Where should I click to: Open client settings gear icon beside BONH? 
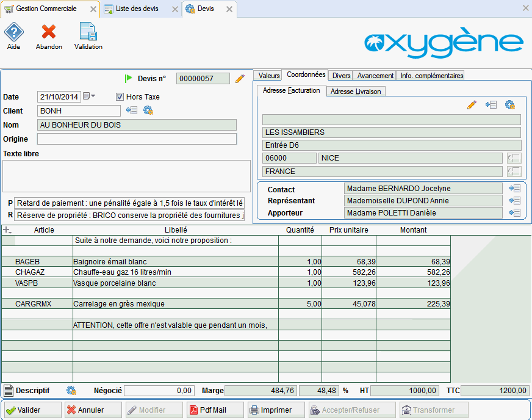tap(148, 110)
